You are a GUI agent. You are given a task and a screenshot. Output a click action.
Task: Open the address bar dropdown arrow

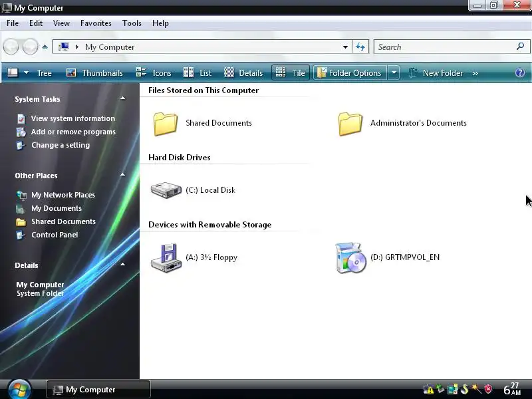pyautogui.click(x=345, y=47)
